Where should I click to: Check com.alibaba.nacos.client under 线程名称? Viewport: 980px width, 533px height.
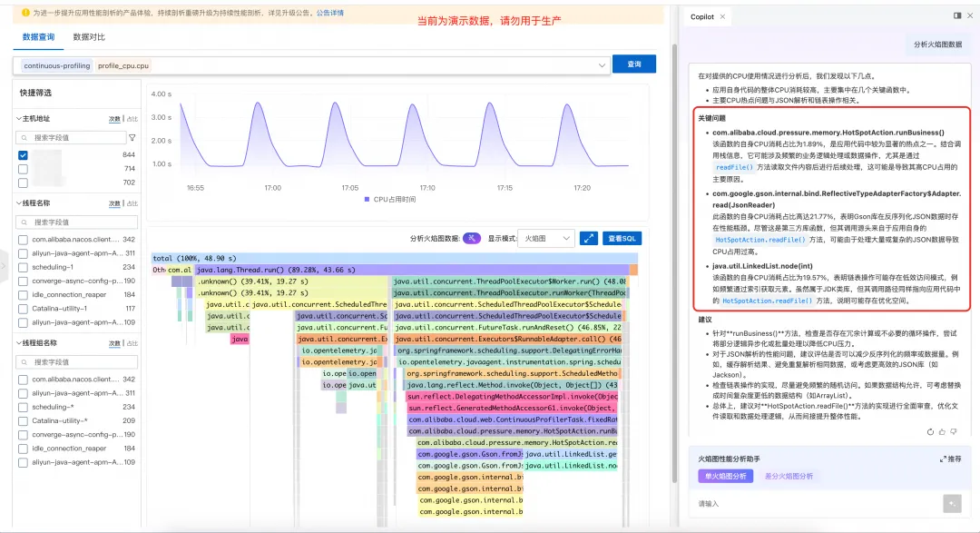(23, 240)
